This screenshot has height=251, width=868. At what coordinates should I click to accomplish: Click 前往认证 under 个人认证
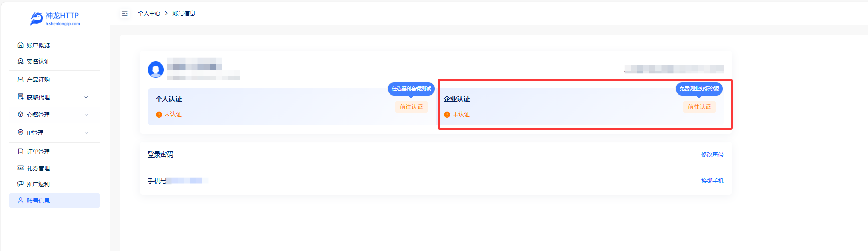coord(411,107)
